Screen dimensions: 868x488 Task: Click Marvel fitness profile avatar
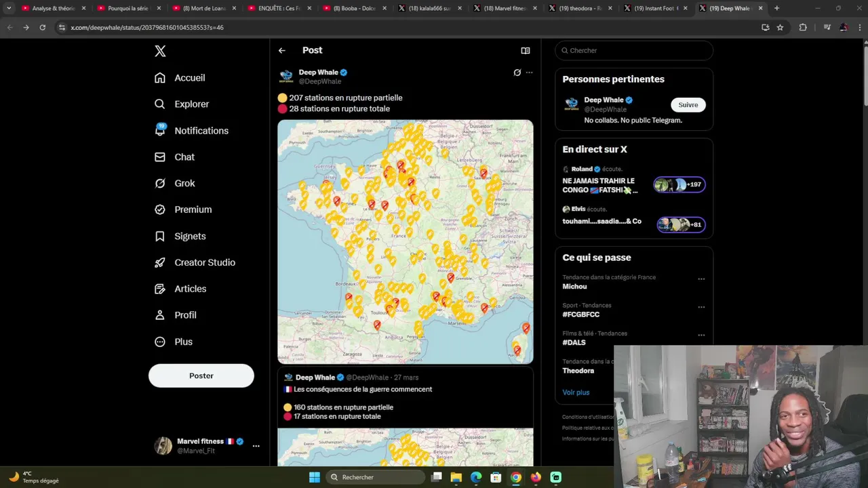point(163,445)
